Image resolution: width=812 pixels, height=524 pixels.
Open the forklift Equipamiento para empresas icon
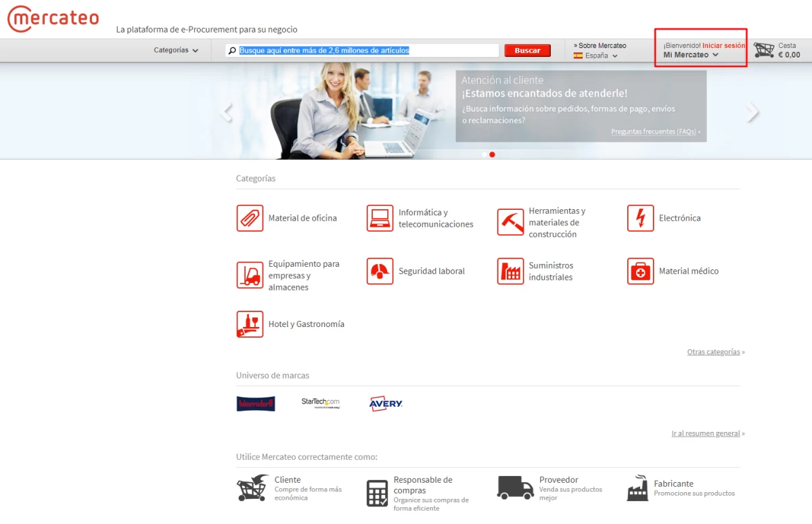[250, 276]
